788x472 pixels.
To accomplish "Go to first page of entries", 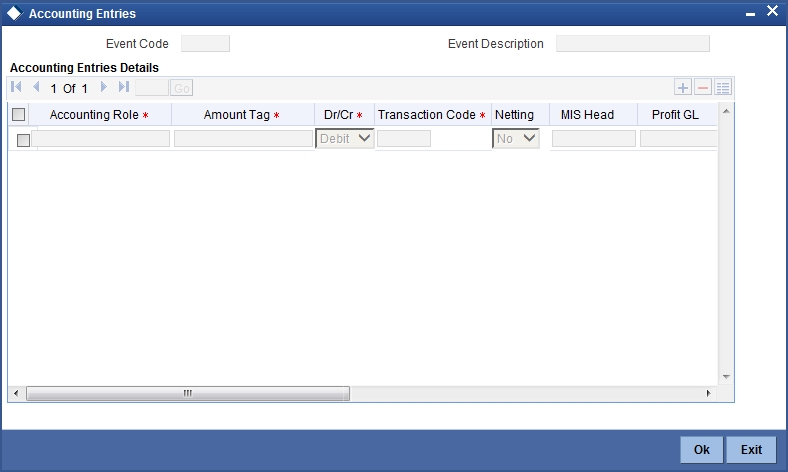I will (16, 87).
